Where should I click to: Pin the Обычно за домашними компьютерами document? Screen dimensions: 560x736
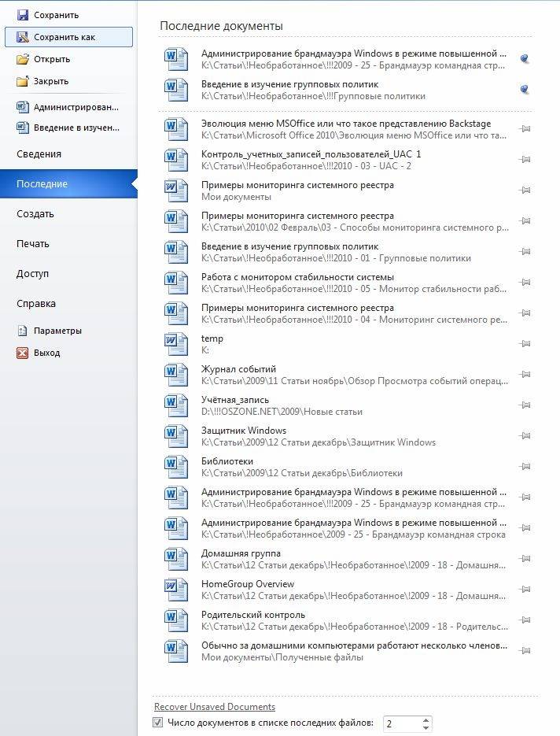[525, 650]
